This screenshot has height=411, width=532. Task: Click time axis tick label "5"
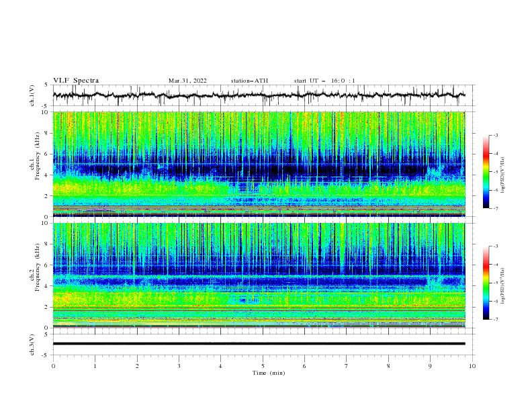(263, 366)
